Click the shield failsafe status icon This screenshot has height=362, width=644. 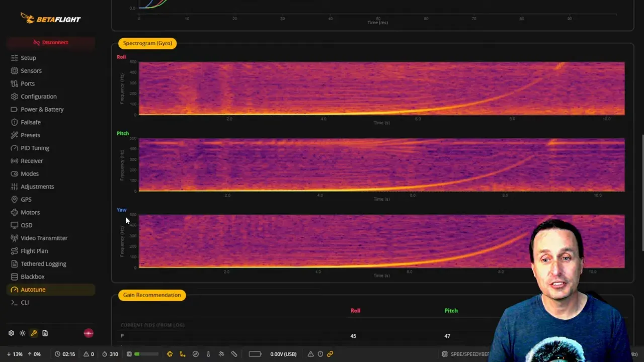point(320,354)
